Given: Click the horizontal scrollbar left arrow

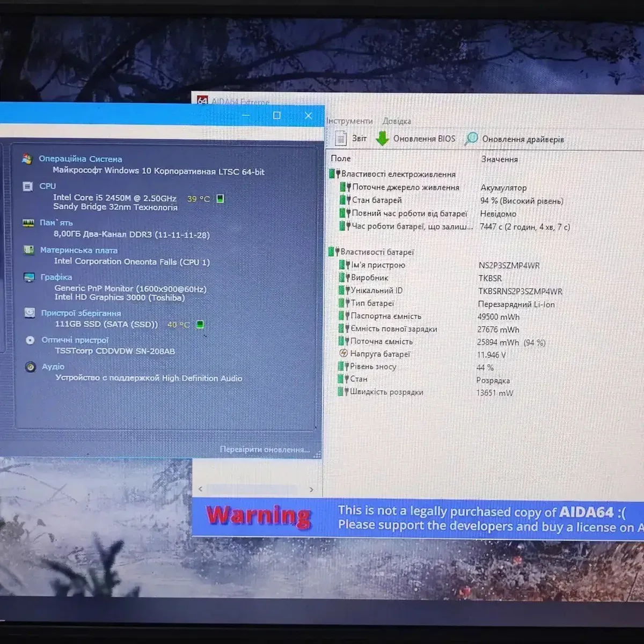Looking at the screenshot, I should tap(201, 489).
